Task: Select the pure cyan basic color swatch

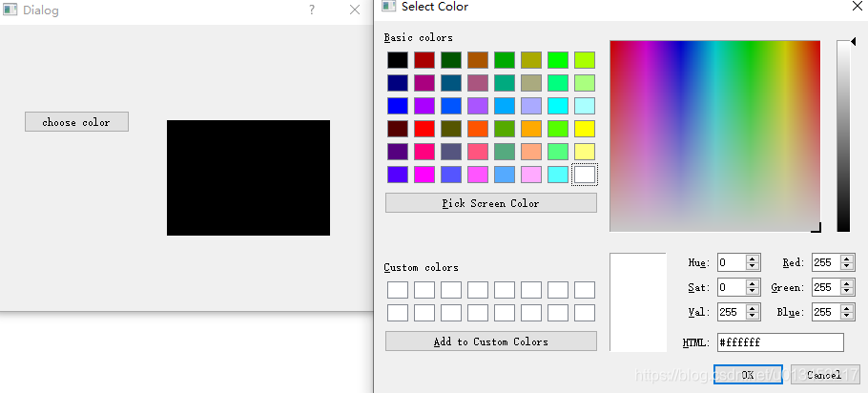Action: (558, 106)
